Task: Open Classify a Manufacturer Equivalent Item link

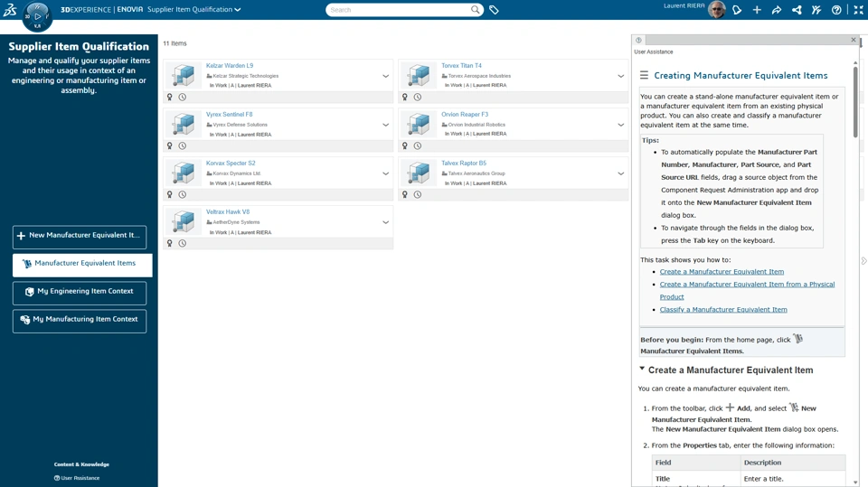Action: click(723, 309)
